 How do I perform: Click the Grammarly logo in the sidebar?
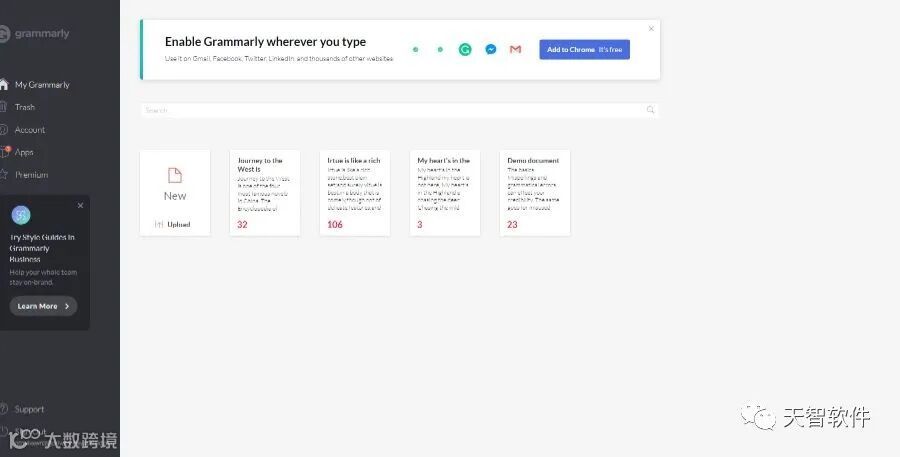(x=34, y=33)
